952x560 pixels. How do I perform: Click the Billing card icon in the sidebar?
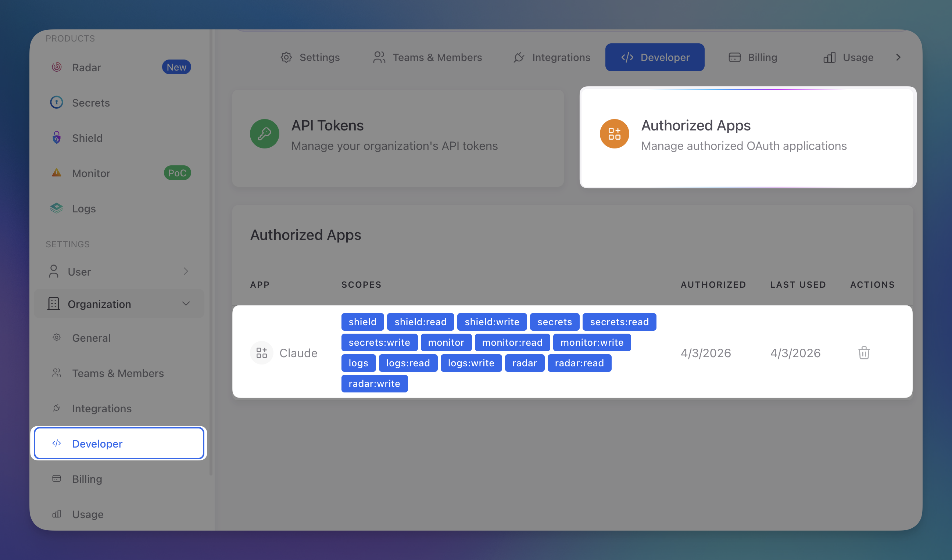tap(56, 478)
